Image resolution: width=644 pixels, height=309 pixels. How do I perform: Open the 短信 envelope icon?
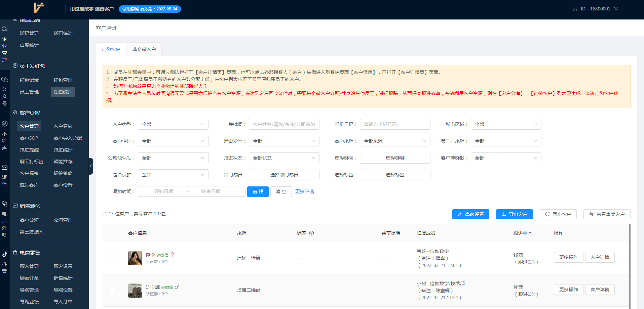coord(5,168)
